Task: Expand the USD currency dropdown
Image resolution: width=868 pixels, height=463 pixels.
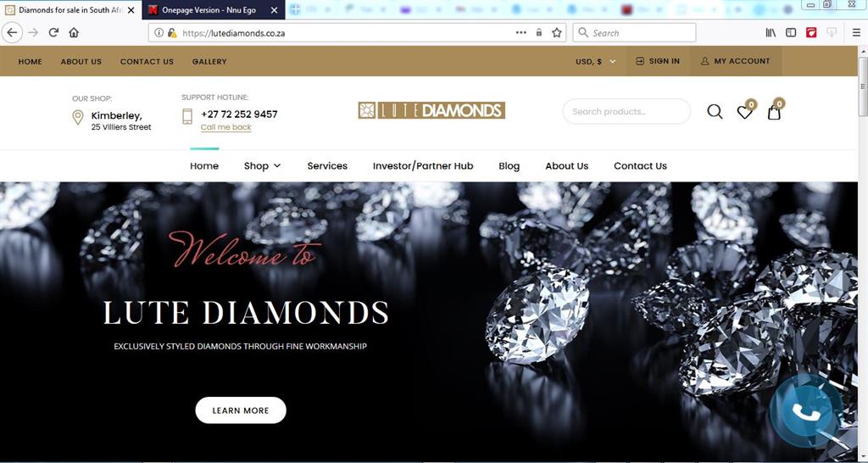Action: point(596,61)
